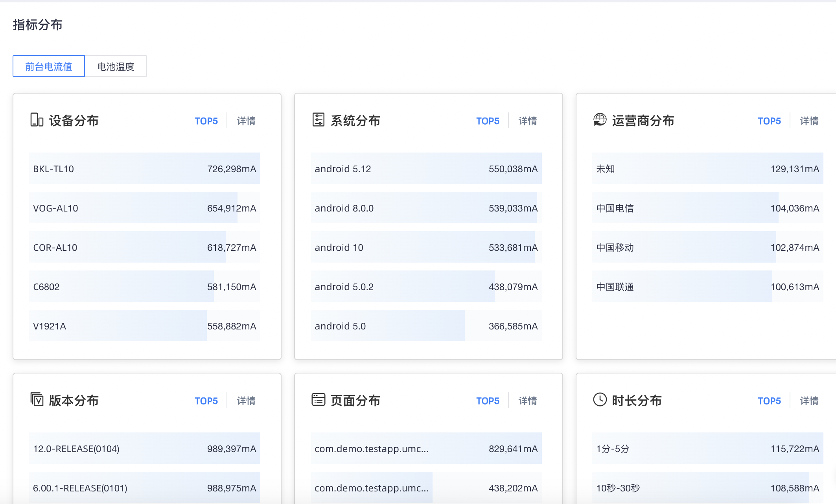
Task: Click the 时长分布 clock icon
Action: pos(600,400)
